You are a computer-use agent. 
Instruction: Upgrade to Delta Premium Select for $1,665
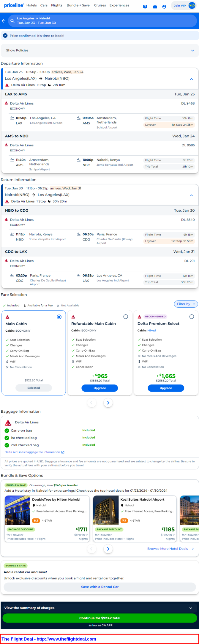point(166,388)
